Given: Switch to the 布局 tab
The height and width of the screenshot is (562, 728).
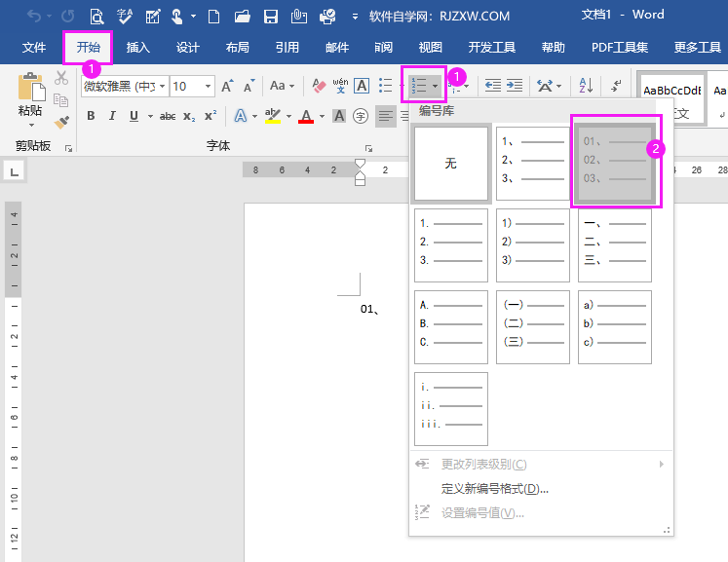Looking at the screenshot, I should [x=237, y=48].
